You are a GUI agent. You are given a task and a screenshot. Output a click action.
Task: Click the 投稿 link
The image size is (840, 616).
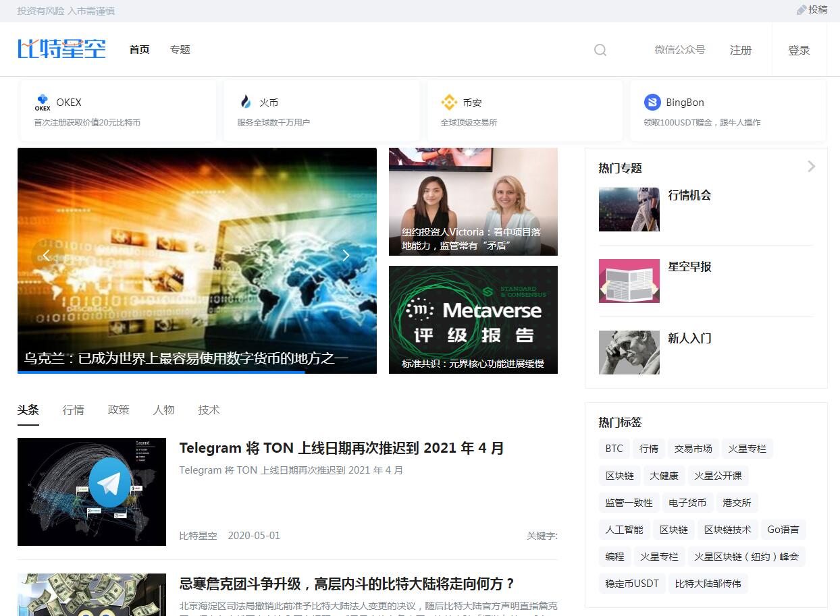(818, 10)
